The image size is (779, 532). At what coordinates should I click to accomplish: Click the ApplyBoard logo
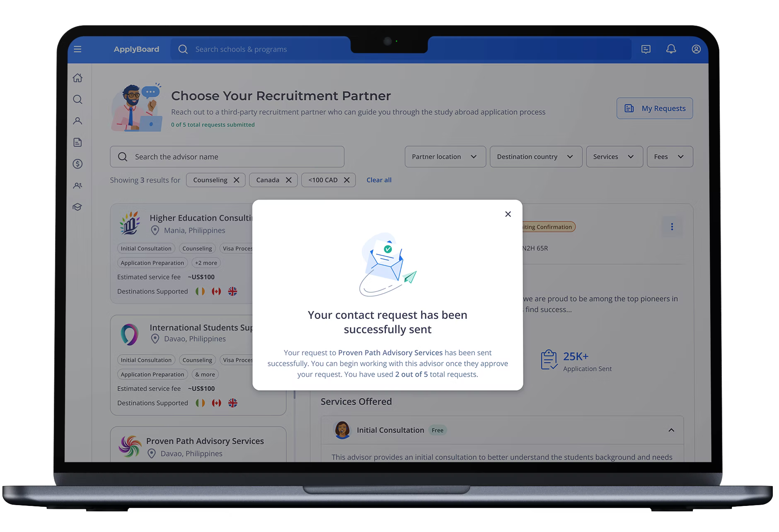click(x=136, y=49)
